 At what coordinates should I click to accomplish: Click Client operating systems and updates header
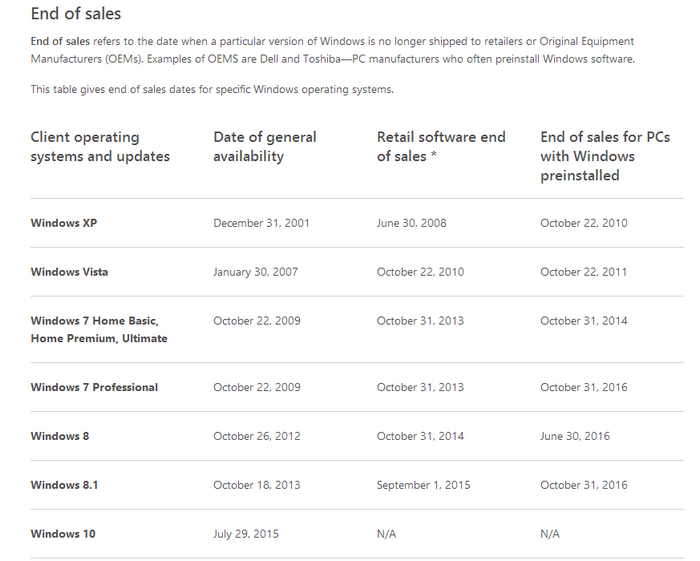(x=100, y=146)
